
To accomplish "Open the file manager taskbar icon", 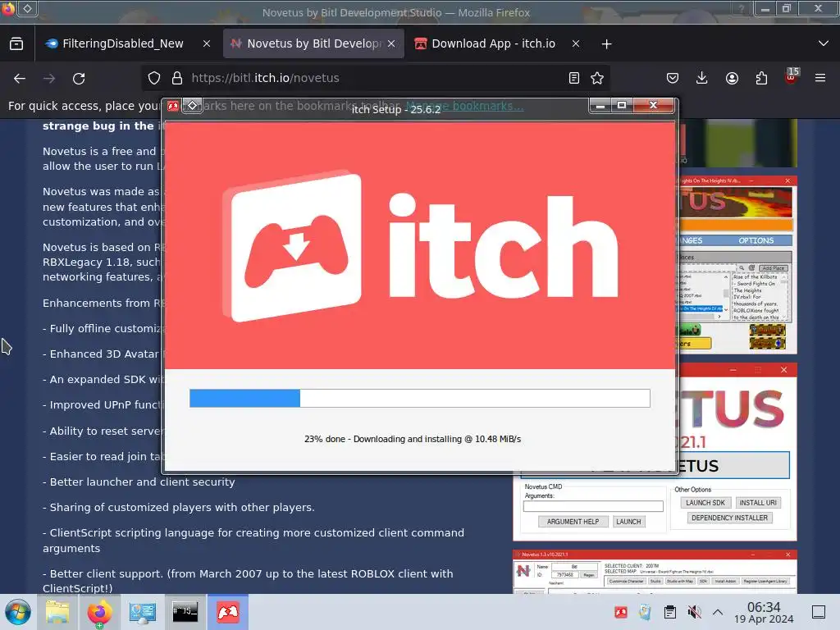I will pyautogui.click(x=57, y=612).
